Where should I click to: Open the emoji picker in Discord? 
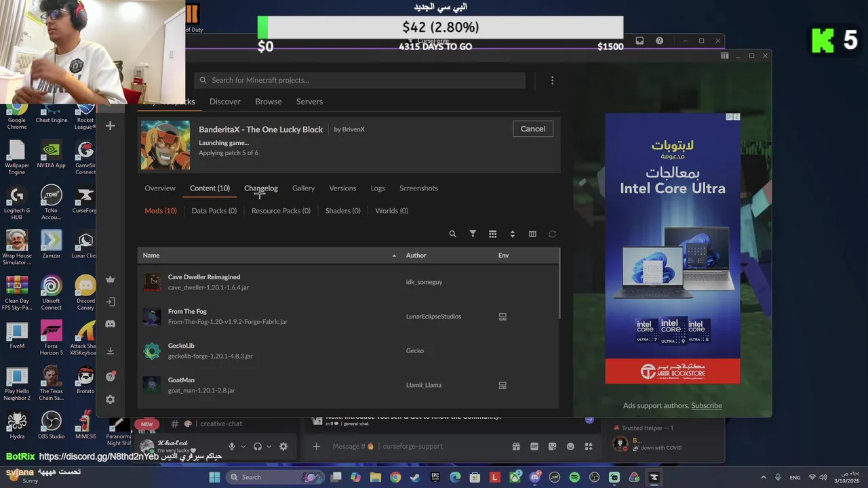[x=570, y=446]
